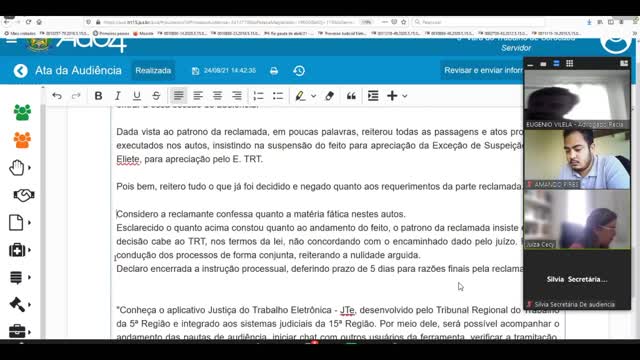Click the save icon beside the timestamp
This screenshot has height=360, width=640.
[x=196, y=71]
